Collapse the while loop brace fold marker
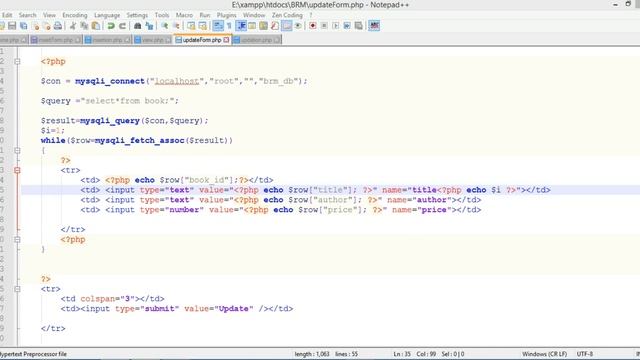This screenshot has width=640, height=360. click(17, 151)
